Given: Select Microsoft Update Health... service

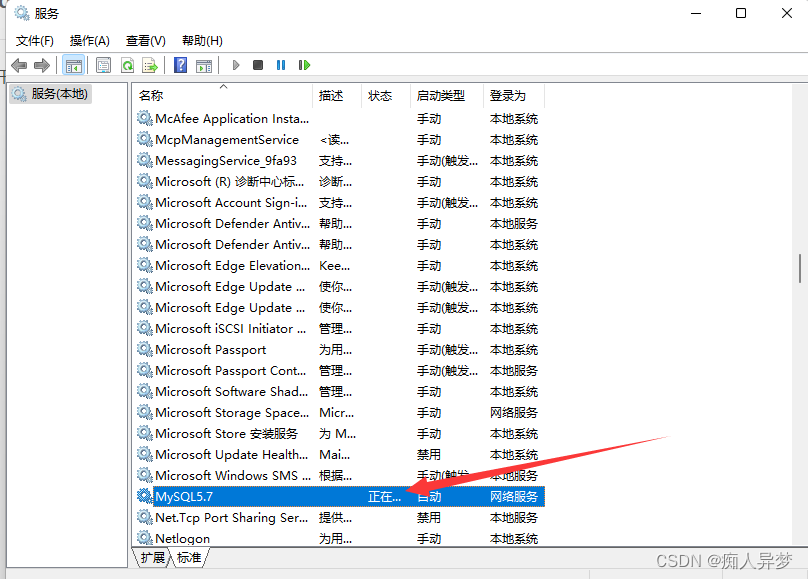Looking at the screenshot, I should pyautogui.click(x=340, y=455).
